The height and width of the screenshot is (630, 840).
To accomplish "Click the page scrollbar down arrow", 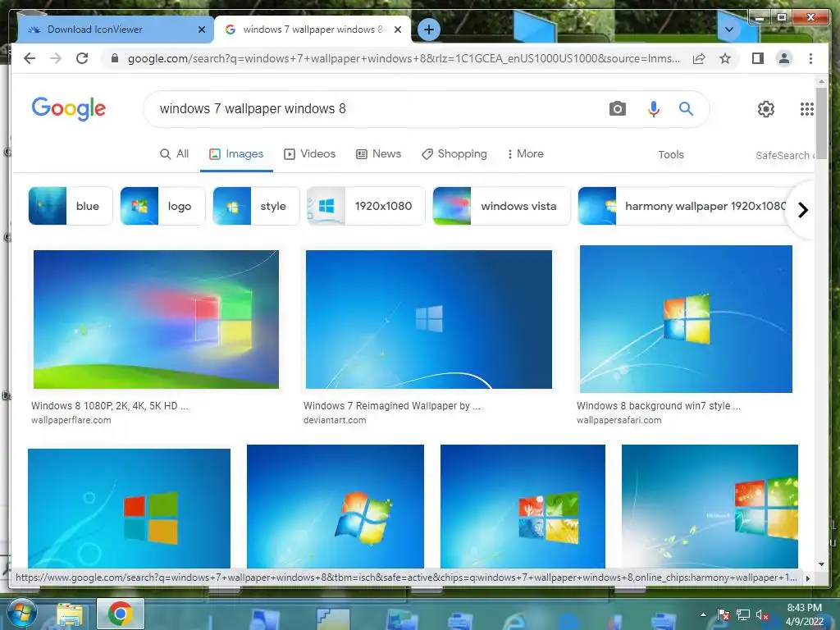I will click(821, 564).
